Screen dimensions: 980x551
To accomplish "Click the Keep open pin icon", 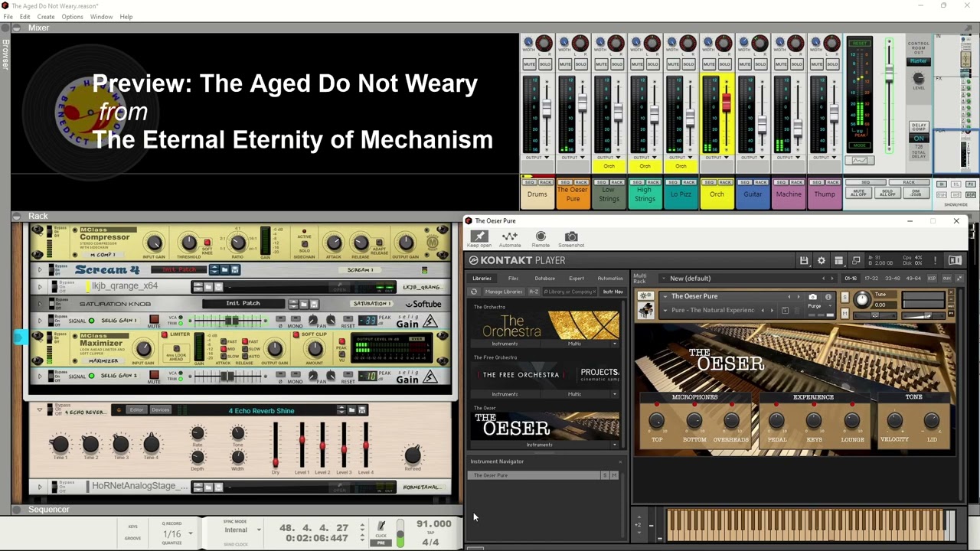I will tap(479, 237).
